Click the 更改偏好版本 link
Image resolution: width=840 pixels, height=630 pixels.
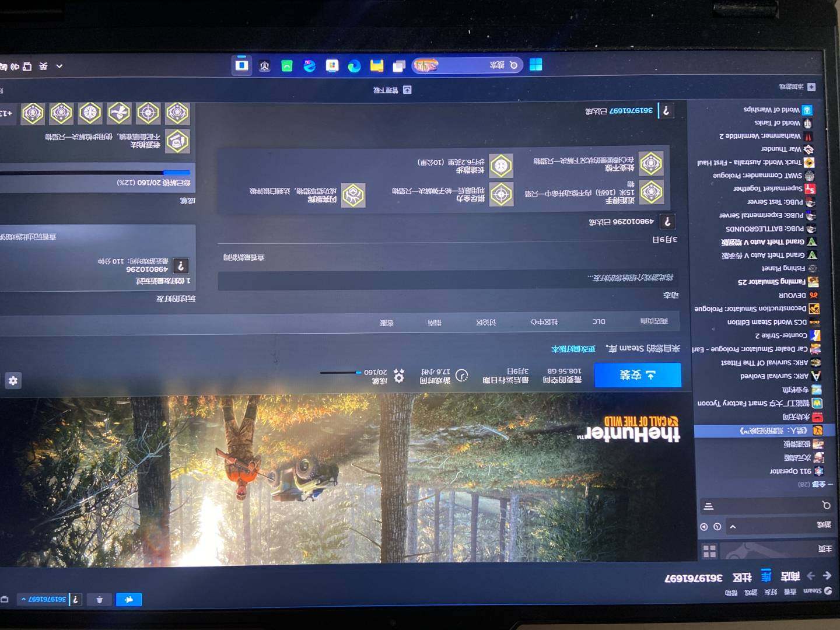point(573,349)
